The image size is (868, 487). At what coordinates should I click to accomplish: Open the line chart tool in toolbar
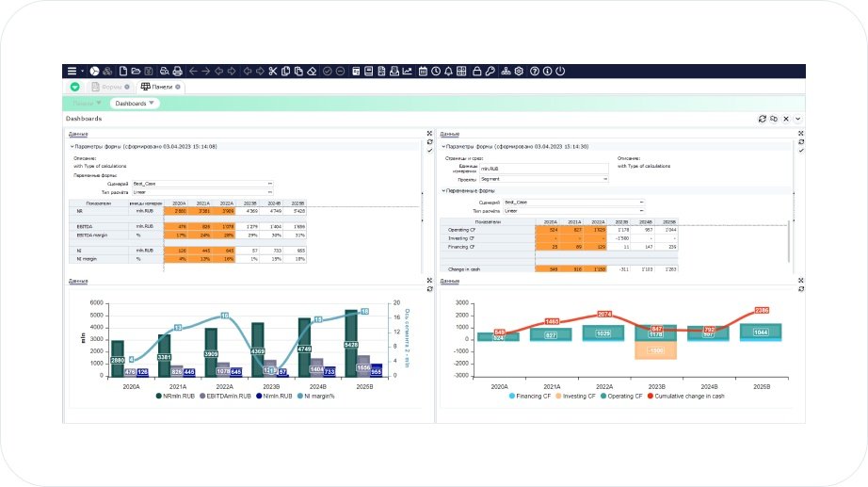pyautogui.click(x=407, y=71)
